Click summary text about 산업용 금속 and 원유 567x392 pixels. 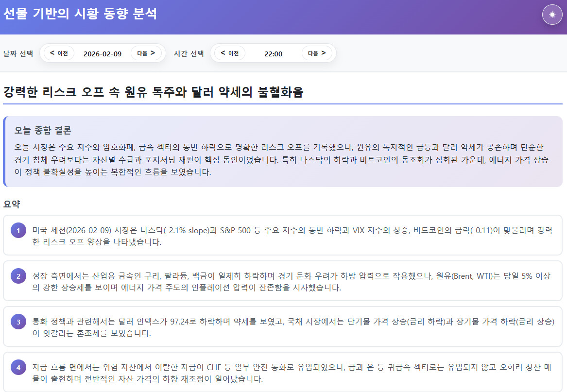point(292,281)
